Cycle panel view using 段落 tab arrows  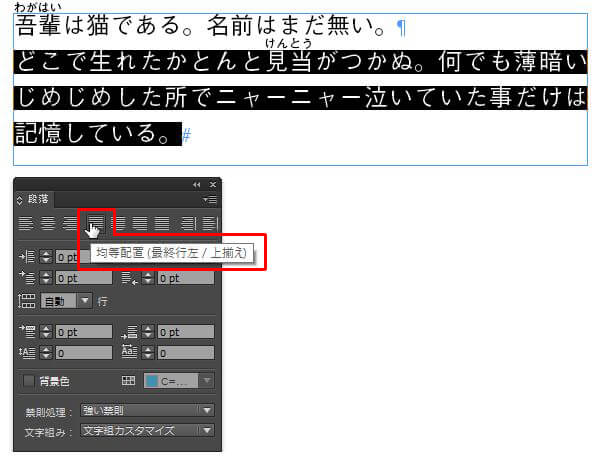20,200
